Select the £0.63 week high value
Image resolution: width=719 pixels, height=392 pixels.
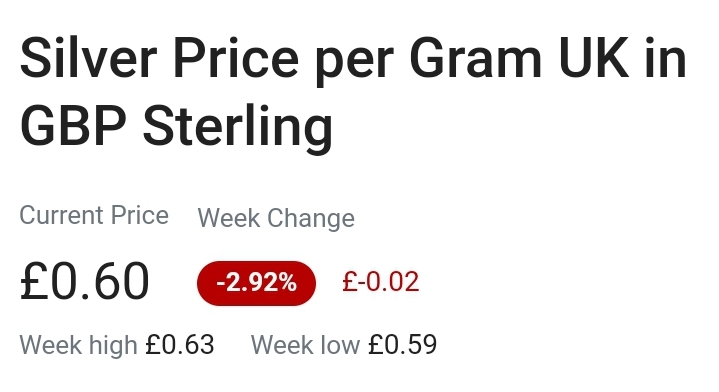tap(180, 345)
